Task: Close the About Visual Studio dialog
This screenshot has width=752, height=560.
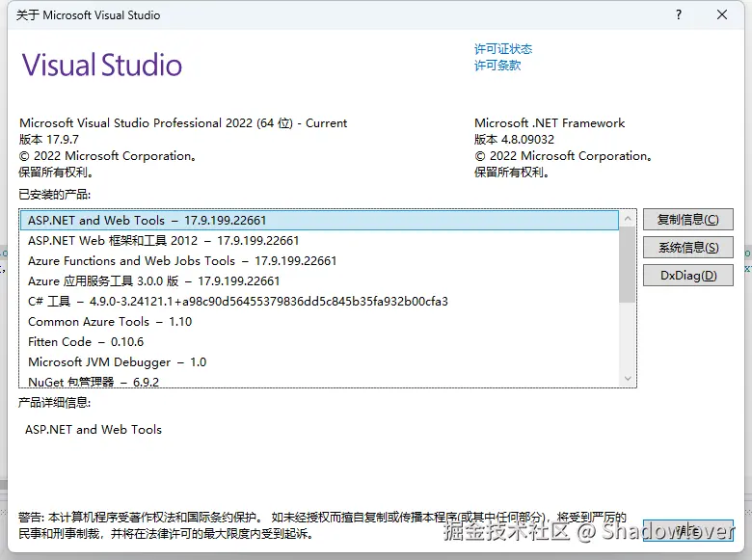Action: click(x=722, y=14)
